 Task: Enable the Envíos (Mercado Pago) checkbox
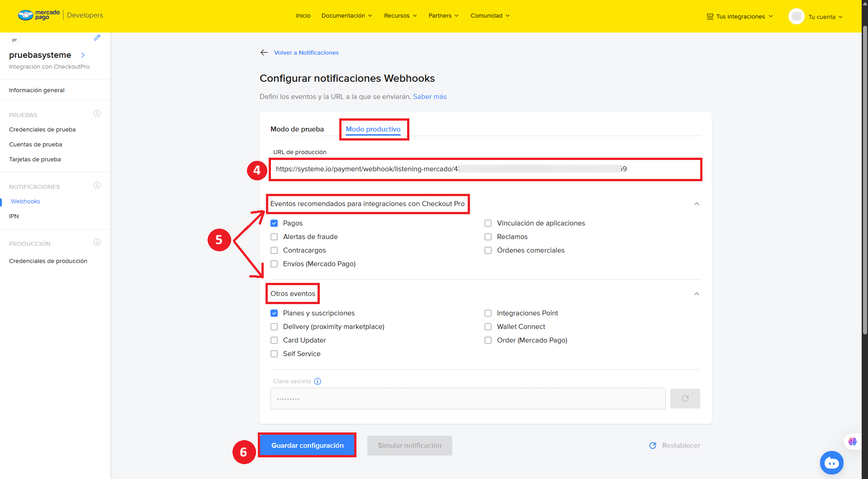tap(274, 264)
